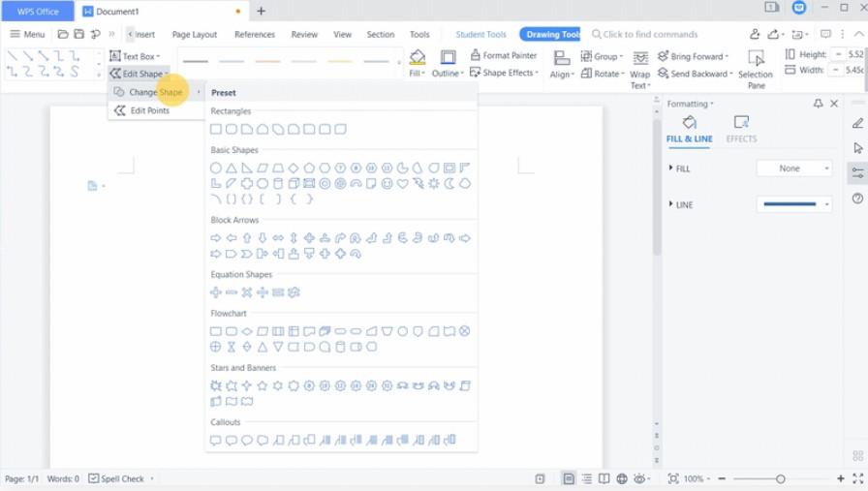
Task: Toggle the eye protection mode icon
Action: 639,478
